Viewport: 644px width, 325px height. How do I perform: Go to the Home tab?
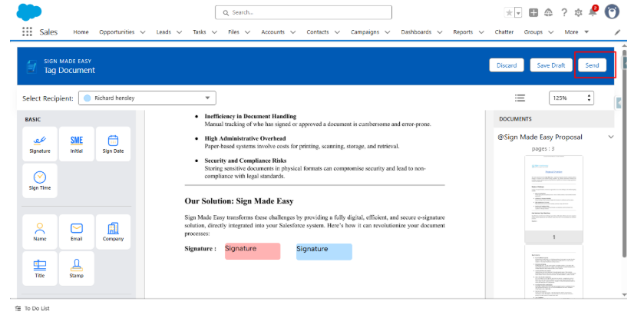pos(81,32)
